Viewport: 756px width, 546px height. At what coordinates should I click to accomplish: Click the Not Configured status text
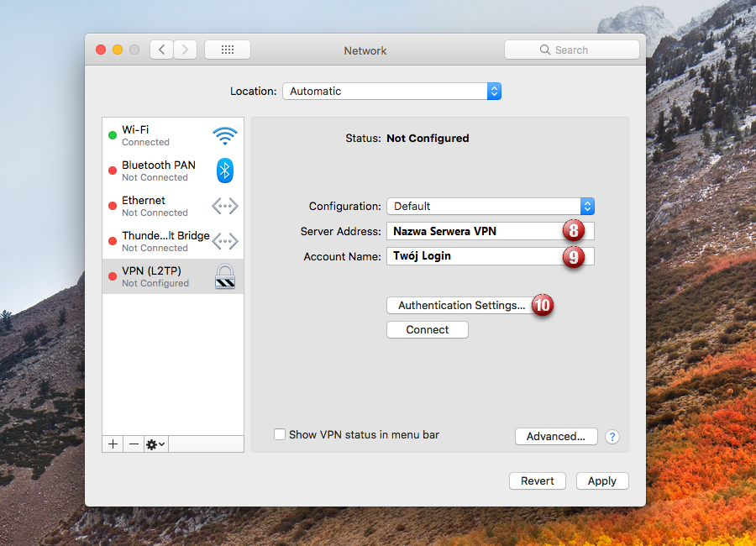[x=428, y=139]
